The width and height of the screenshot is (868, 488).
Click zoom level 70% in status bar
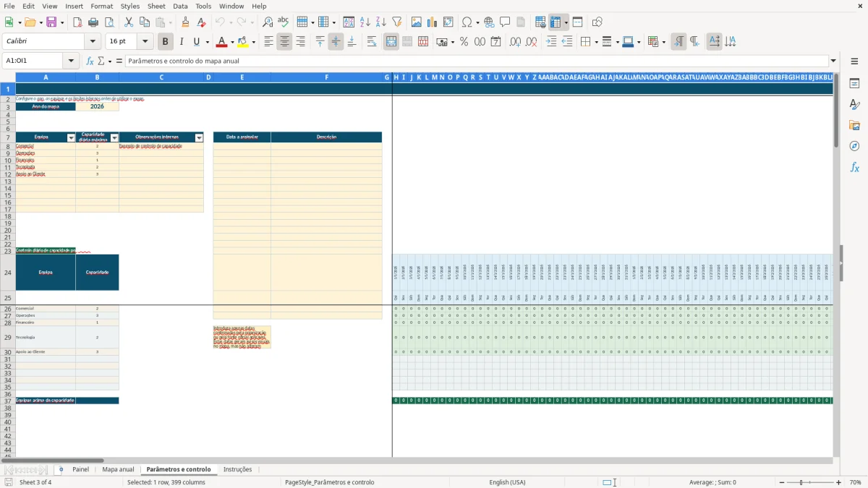[855, 482]
